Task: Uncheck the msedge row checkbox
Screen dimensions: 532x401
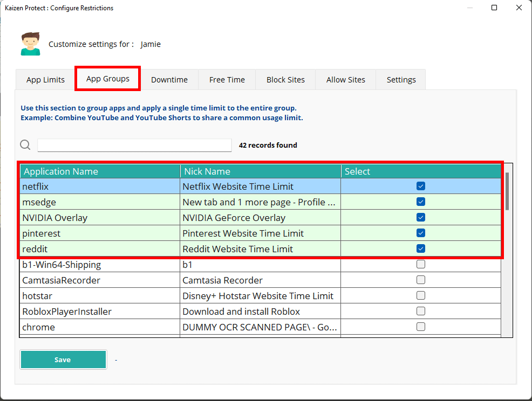Action: click(x=421, y=202)
